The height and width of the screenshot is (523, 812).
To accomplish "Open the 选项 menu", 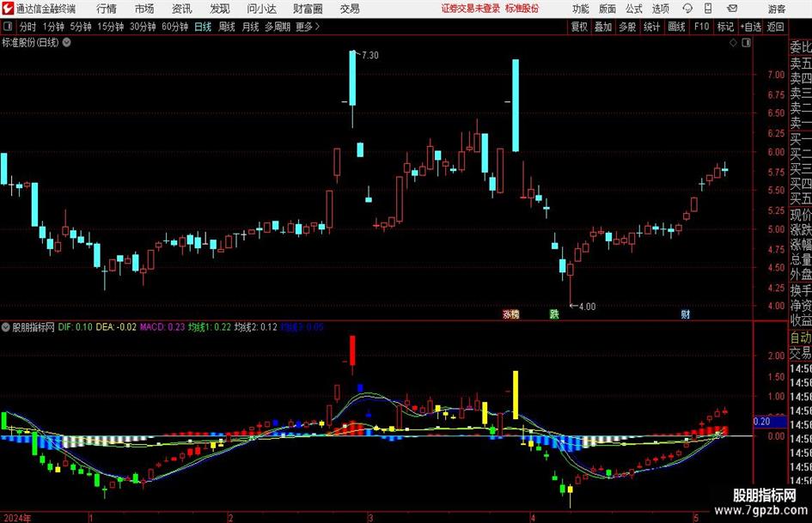I will [x=660, y=9].
